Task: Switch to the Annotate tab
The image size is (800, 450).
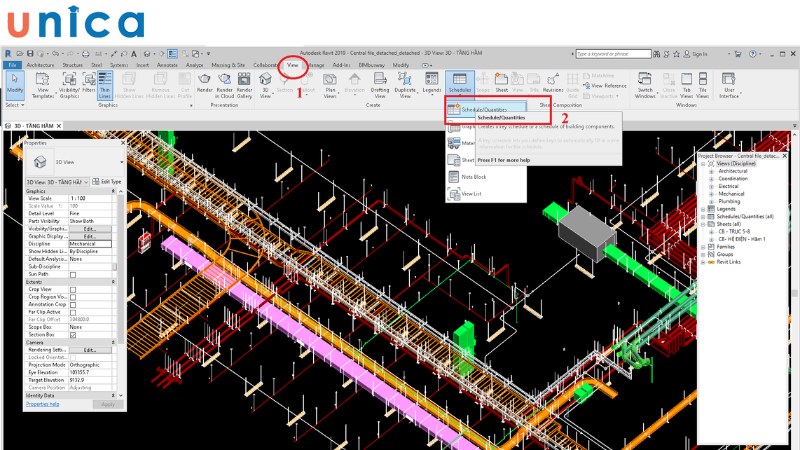Action: pos(167,65)
